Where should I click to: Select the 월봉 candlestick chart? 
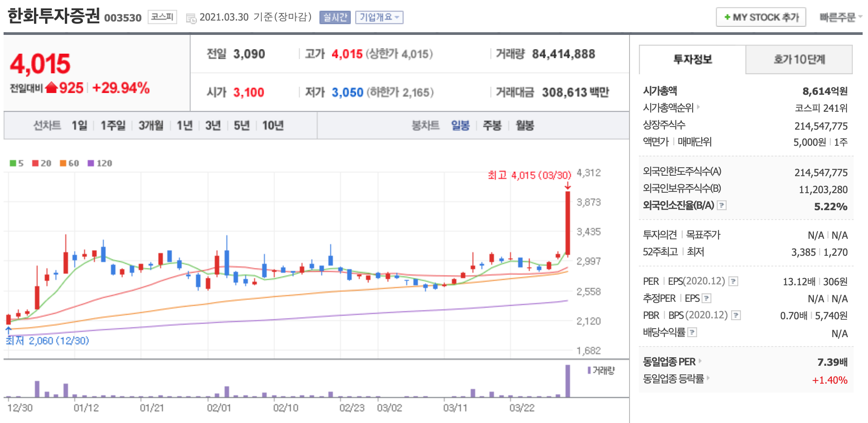pos(525,125)
